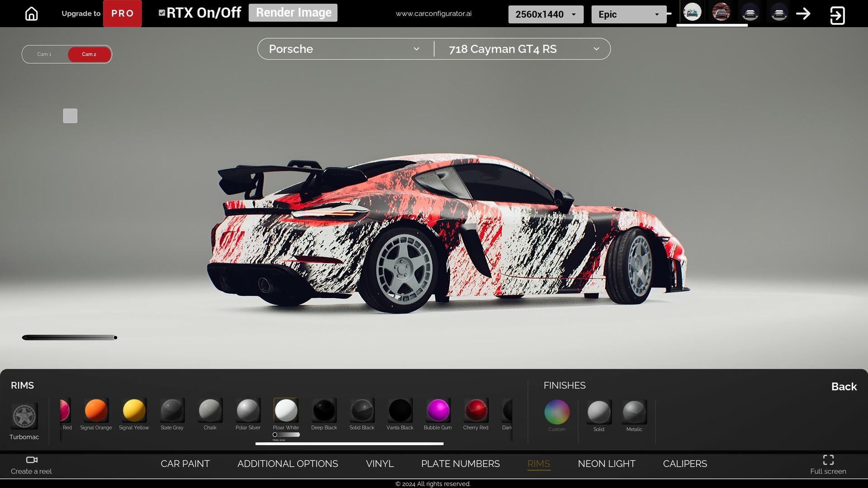Open the Epic quality dropdown
868x488 pixels.
coord(628,14)
